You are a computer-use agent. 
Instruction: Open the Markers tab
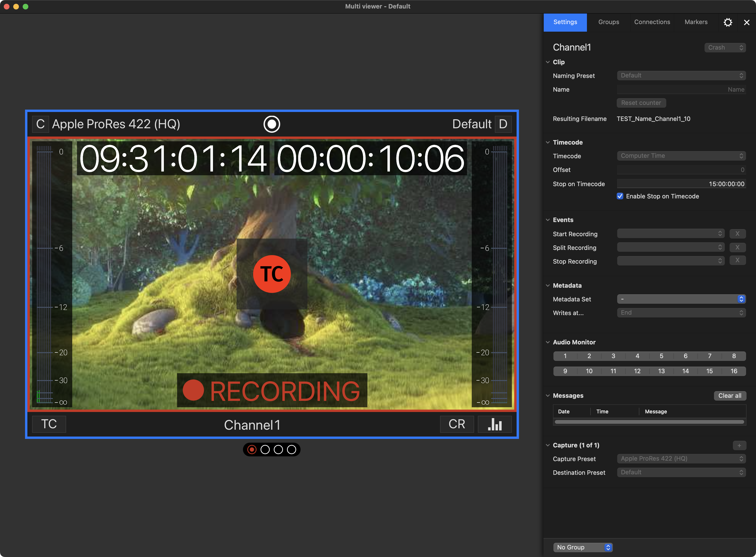pyautogui.click(x=696, y=22)
